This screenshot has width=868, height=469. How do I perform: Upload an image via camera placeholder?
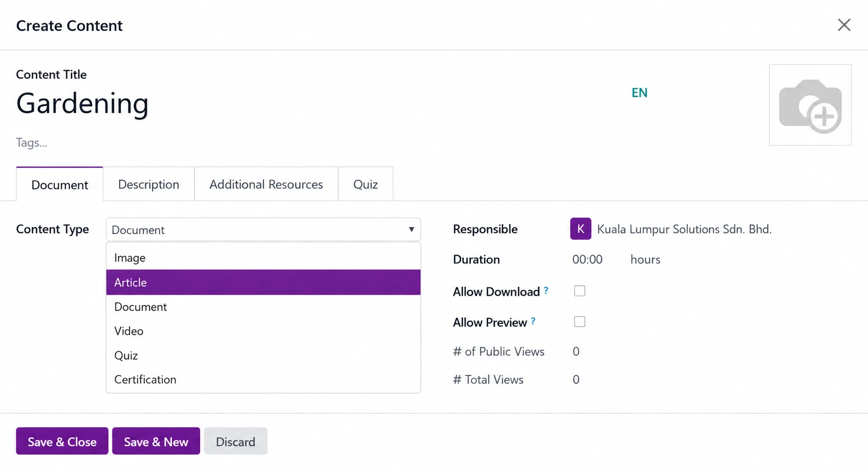tap(810, 105)
